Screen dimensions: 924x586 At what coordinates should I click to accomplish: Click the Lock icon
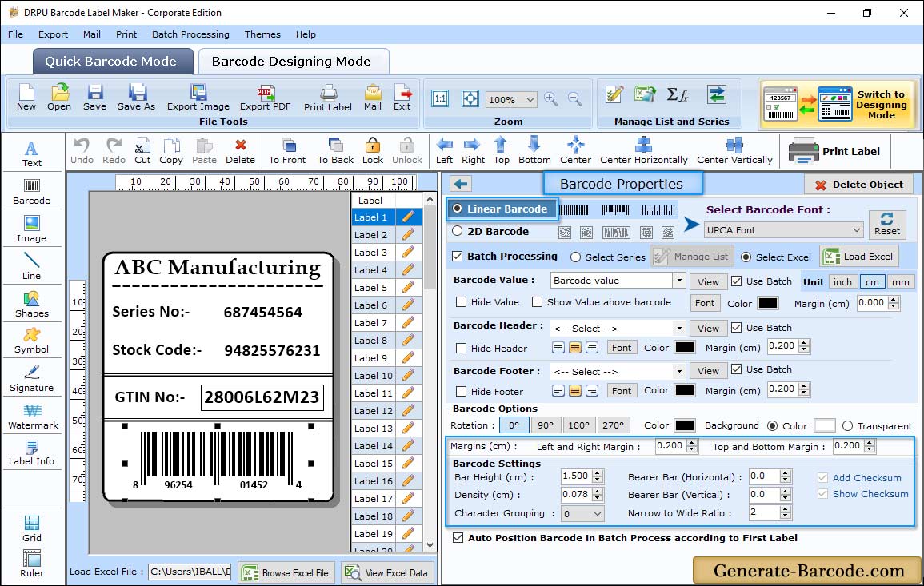(373, 151)
